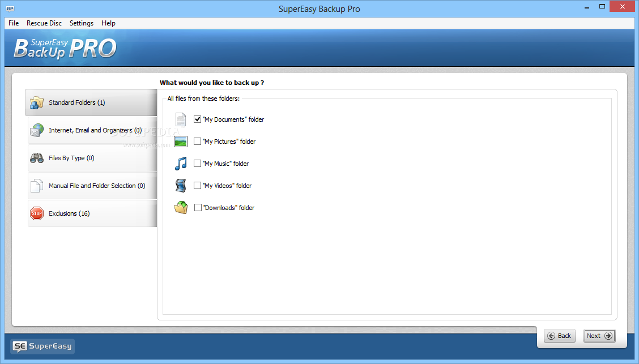Image resolution: width=639 pixels, height=364 pixels.
Task: Click the "My Documents" folder label
Action: click(233, 119)
